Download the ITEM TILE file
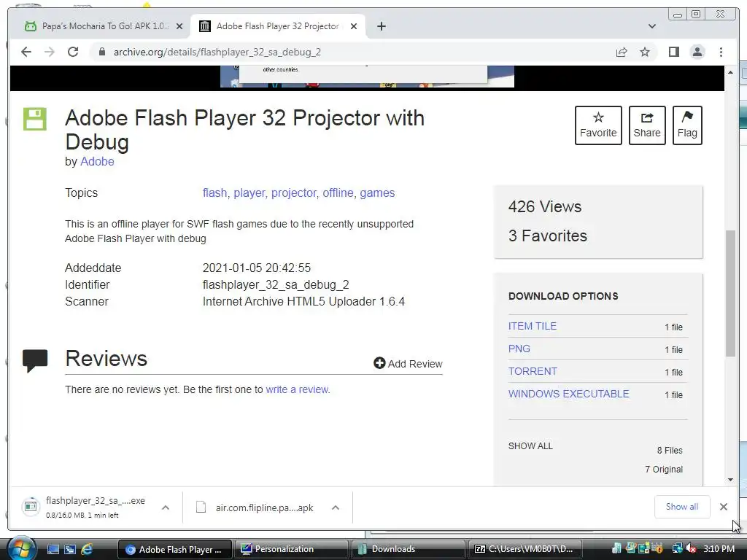This screenshot has width=747, height=560. click(532, 326)
